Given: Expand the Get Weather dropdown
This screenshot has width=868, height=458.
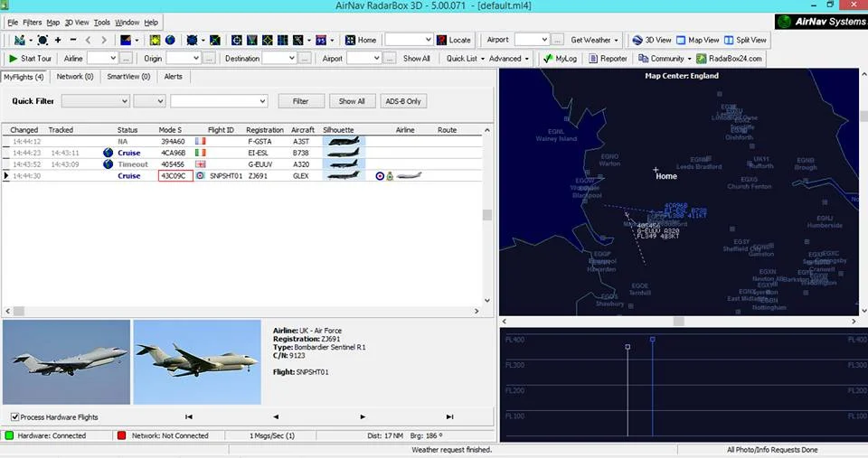Looking at the screenshot, I should 616,41.
